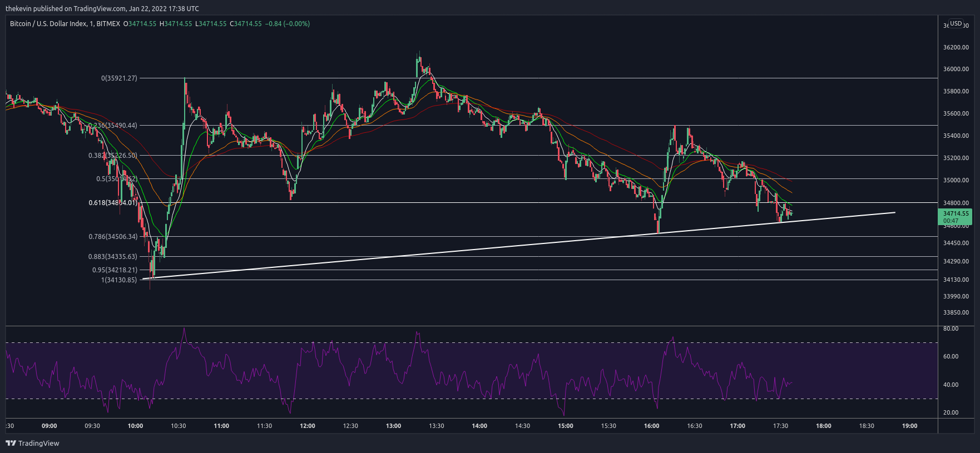Select the close value C34714.55
The height and width of the screenshot is (453, 980).
tap(246, 24)
